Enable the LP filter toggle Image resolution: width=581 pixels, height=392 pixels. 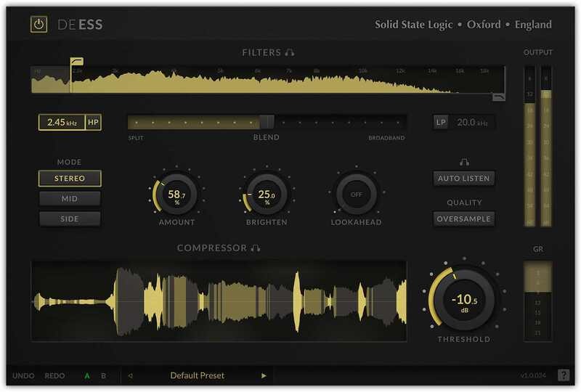click(441, 122)
